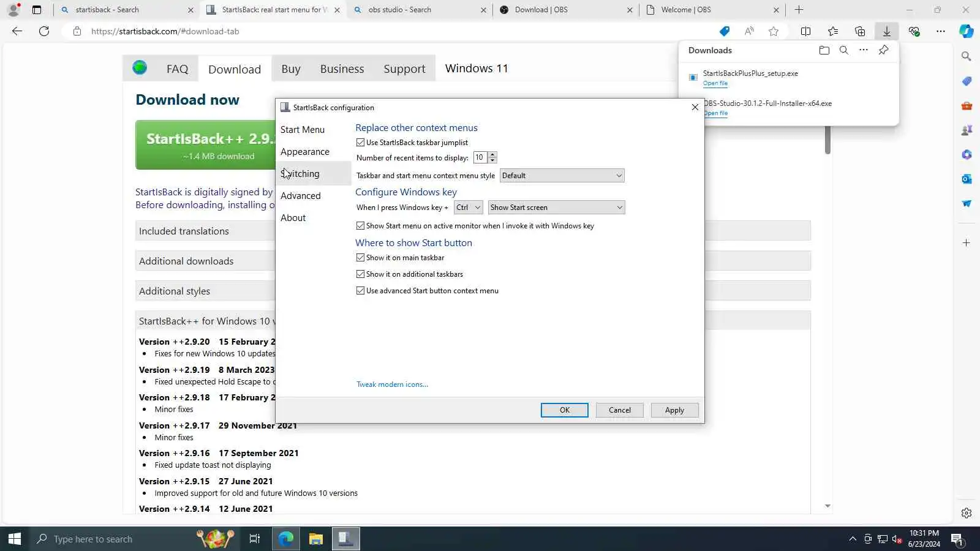Viewport: 980px width, 551px height.
Task: Toggle Use advanced Start button context menu
Action: click(428, 291)
